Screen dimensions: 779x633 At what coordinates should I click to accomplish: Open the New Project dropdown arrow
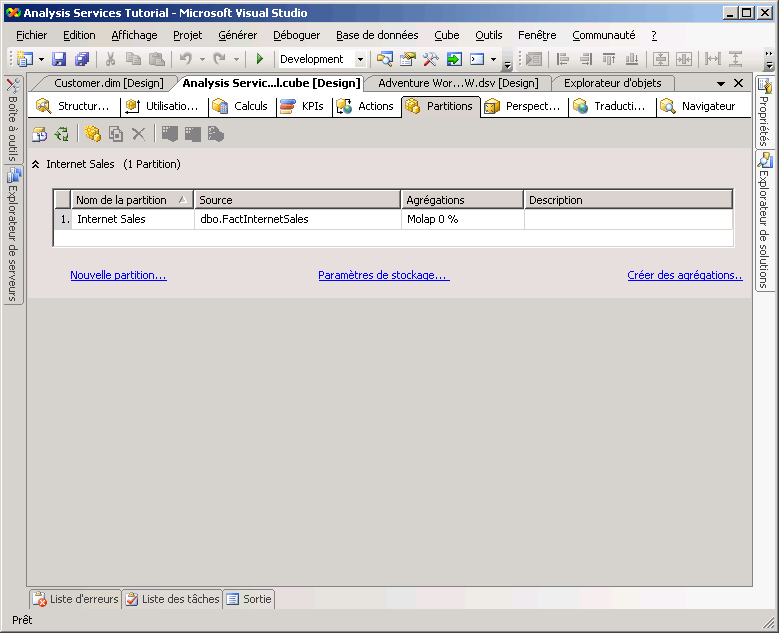pyautogui.click(x=41, y=60)
